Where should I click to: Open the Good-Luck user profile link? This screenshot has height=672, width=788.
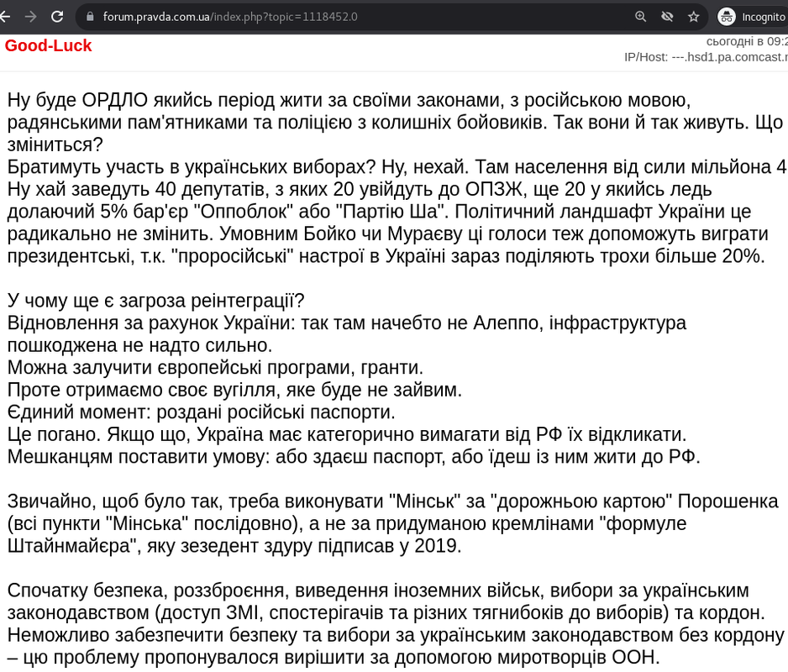[x=48, y=45]
